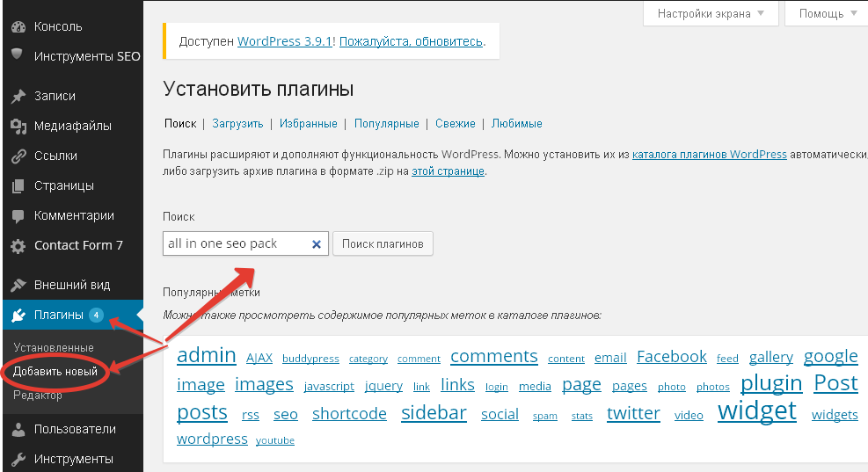Click the этой странице link

point(448,171)
